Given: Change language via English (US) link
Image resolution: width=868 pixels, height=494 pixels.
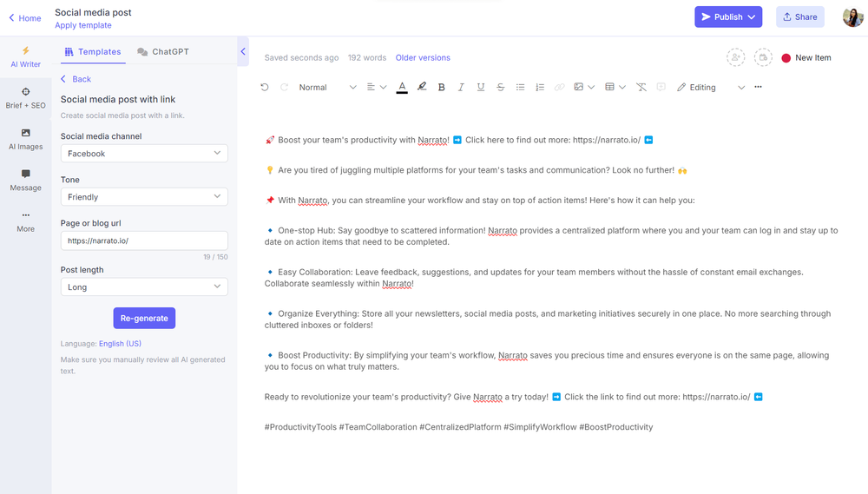Looking at the screenshot, I should [120, 343].
